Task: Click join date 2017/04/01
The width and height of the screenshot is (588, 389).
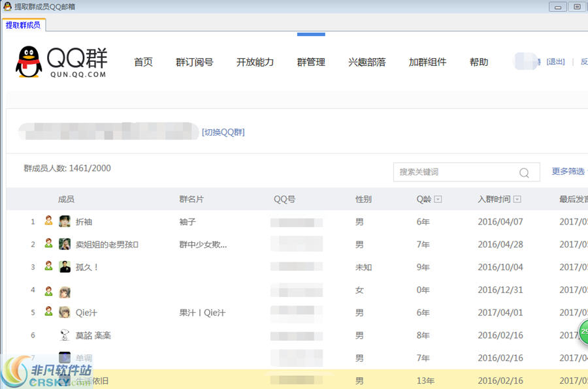Action: 500,313
